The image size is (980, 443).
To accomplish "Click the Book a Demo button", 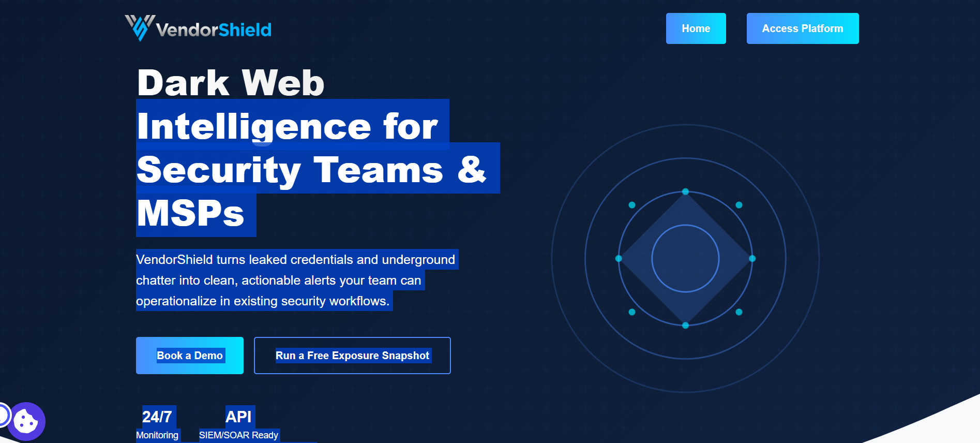I will (x=190, y=356).
